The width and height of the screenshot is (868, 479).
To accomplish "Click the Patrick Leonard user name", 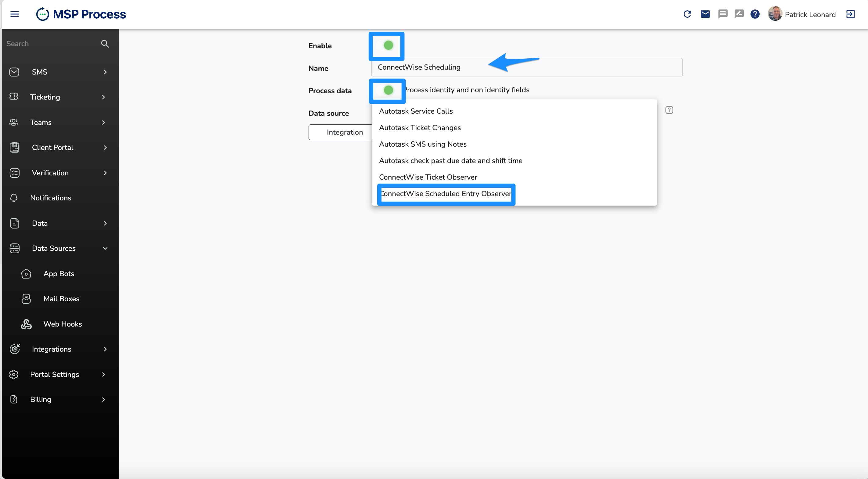I will [810, 14].
